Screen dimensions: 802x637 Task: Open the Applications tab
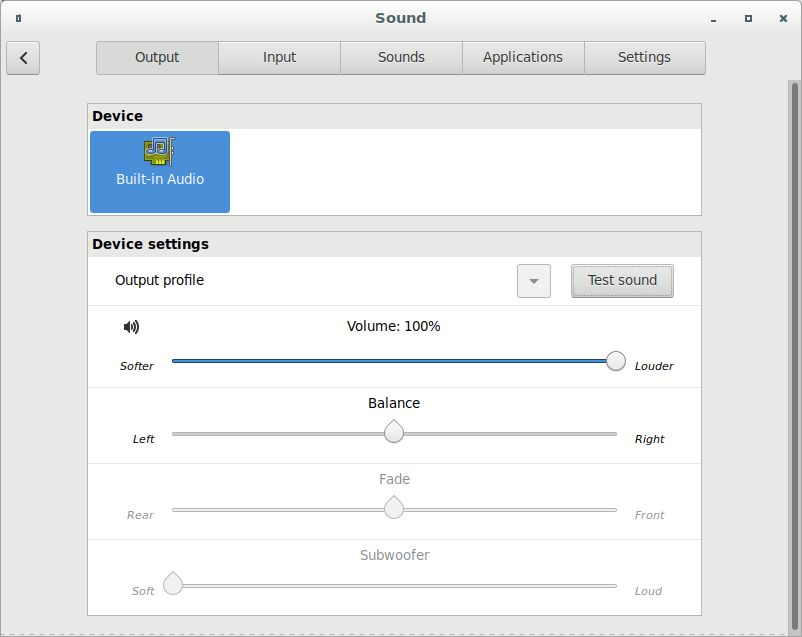coord(523,57)
